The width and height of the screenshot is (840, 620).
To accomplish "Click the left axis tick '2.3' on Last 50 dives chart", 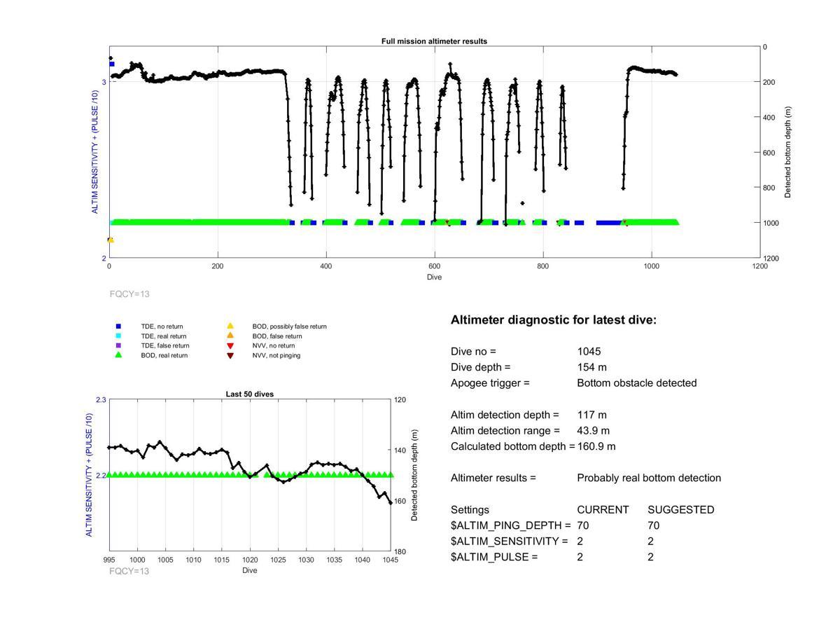I will coord(101,399).
